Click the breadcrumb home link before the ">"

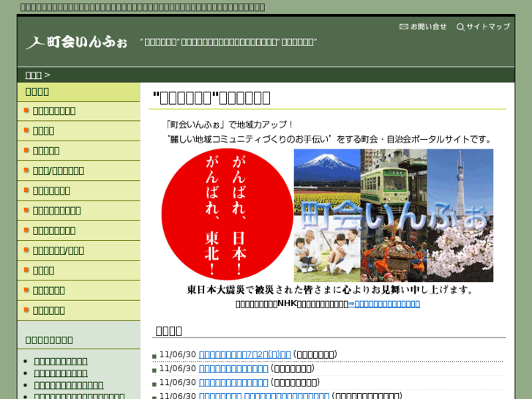[33, 75]
